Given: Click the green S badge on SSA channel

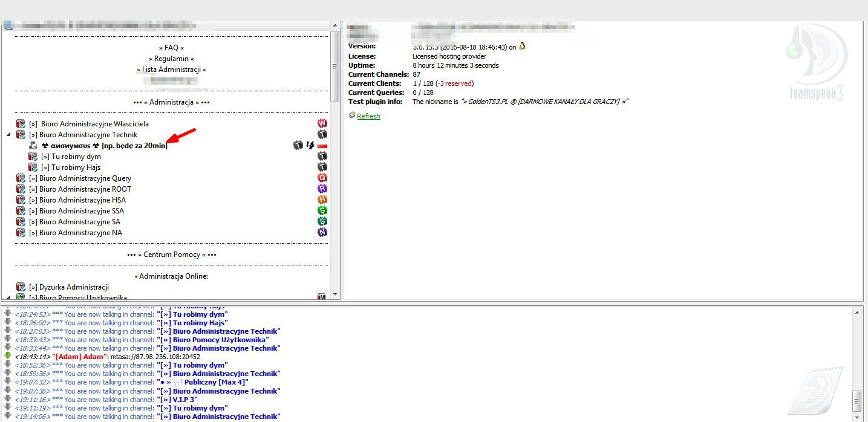Looking at the screenshot, I should click(322, 211).
